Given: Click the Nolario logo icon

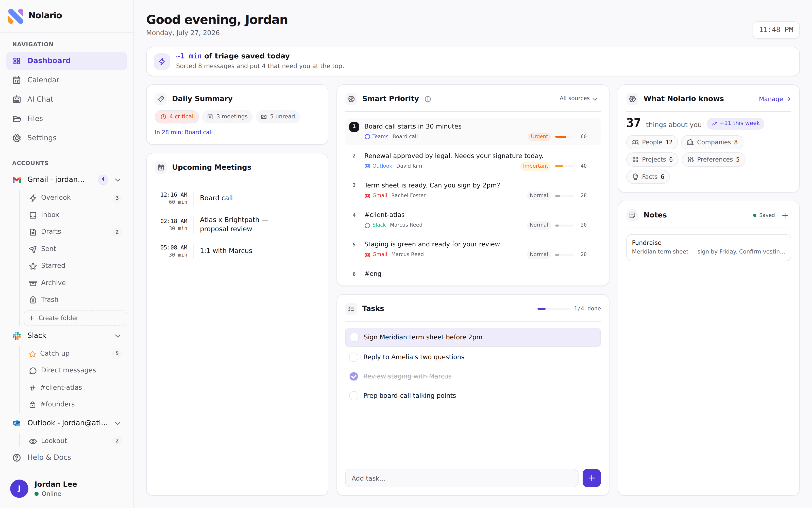Looking at the screenshot, I should click(x=16, y=16).
